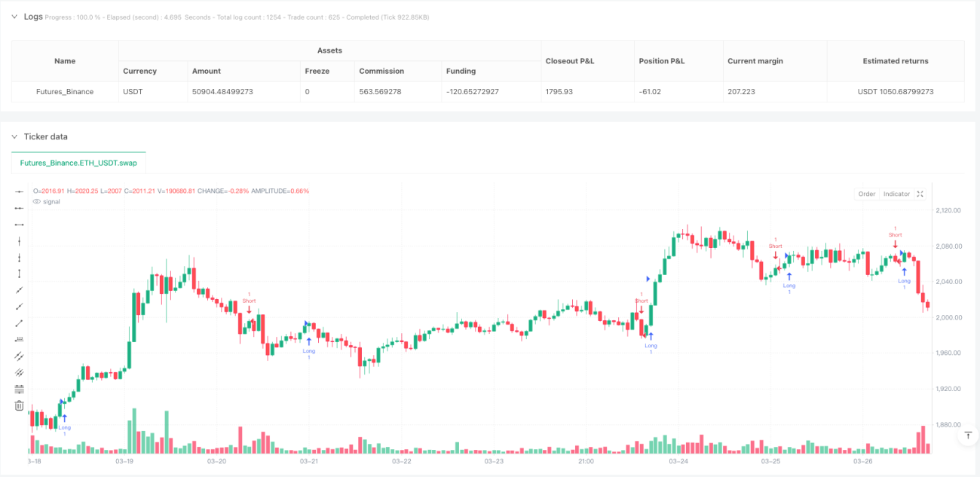The image size is (980, 477).
Task: Click the Estimated returns column header
Action: [x=896, y=61]
